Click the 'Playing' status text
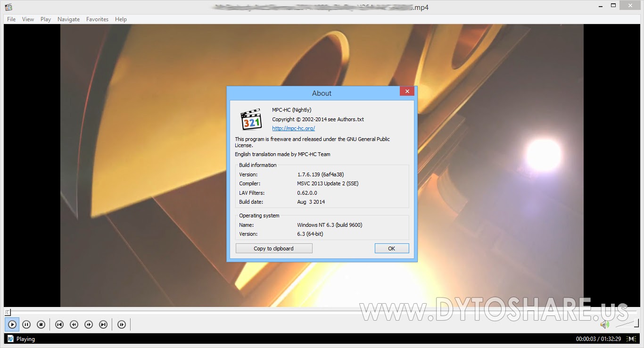644x348 pixels. tap(25, 339)
